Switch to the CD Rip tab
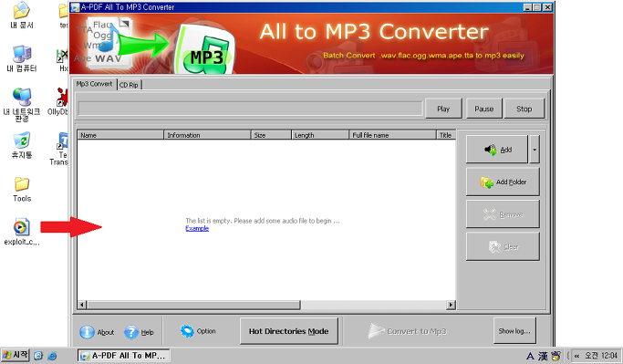623x364 pixels. 130,85
